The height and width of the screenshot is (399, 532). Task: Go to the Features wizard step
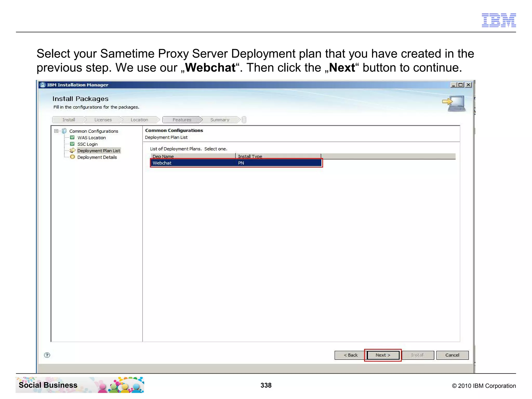182,120
